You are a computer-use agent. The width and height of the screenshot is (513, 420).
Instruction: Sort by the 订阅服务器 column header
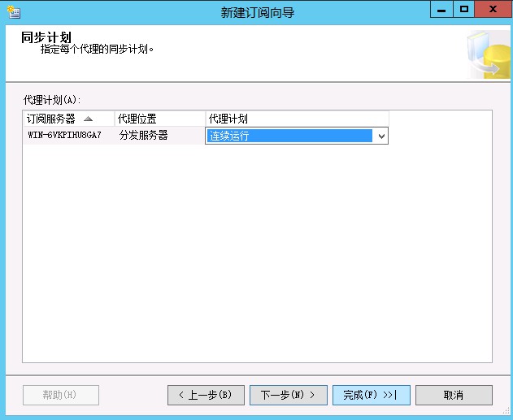coord(51,119)
